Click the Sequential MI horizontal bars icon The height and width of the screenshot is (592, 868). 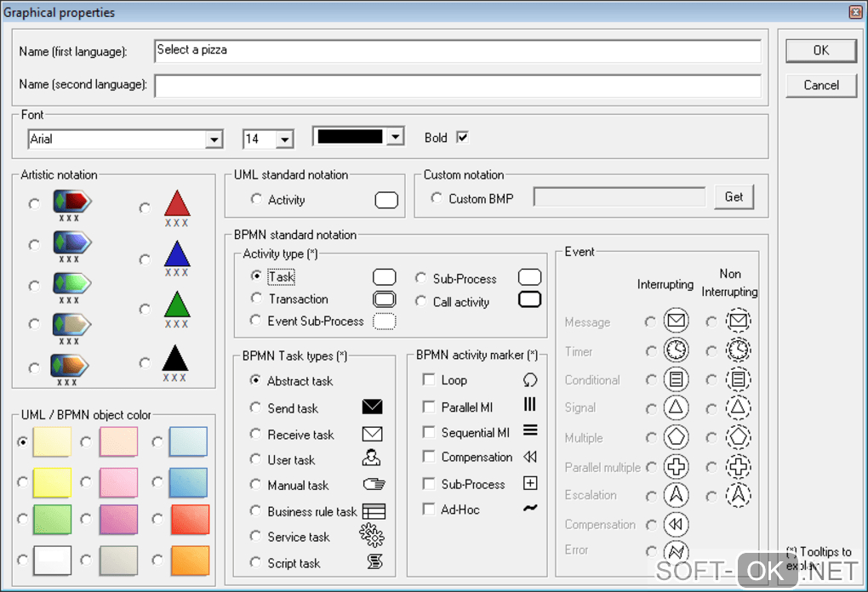click(x=530, y=430)
